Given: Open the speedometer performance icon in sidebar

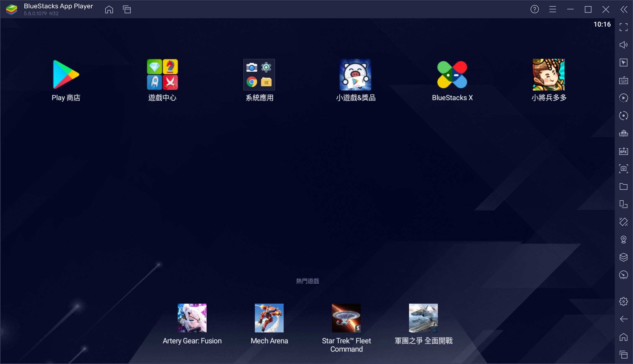Looking at the screenshot, I should pyautogui.click(x=624, y=275).
